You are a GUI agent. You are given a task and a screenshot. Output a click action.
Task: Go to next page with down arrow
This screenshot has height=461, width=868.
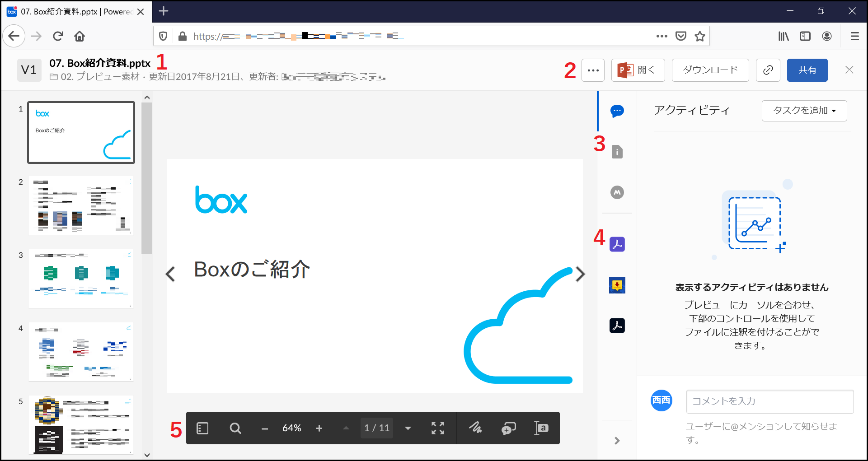pos(408,428)
